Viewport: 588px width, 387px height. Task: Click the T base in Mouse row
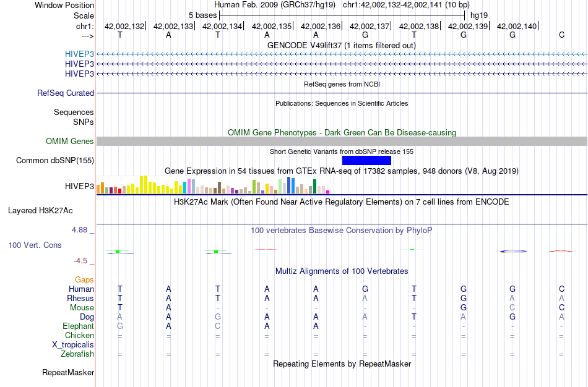pos(120,308)
